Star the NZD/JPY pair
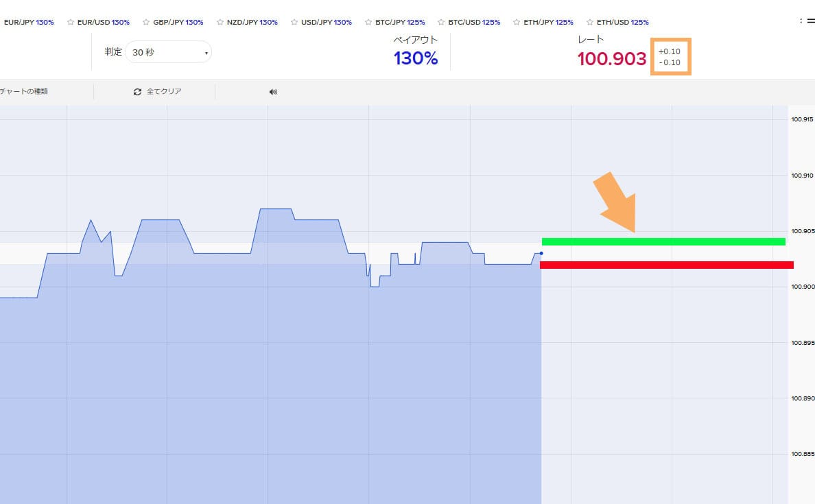The height and width of the screenshot is (504, 815). click(220, 22)
